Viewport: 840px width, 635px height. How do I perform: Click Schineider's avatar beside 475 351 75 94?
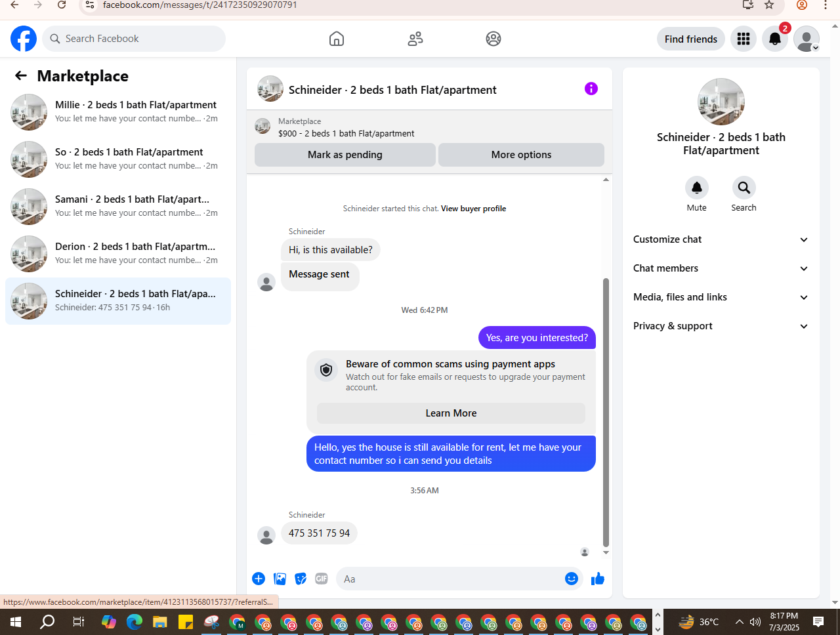[x=266, y=535]
